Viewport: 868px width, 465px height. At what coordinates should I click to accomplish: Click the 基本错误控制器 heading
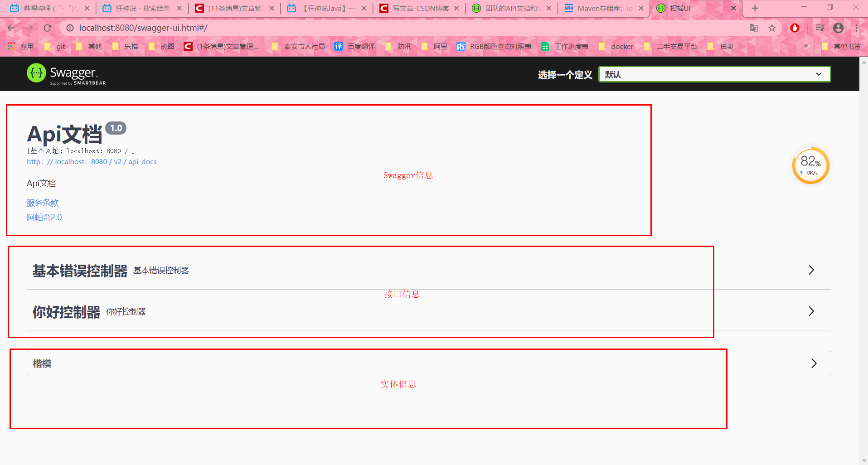[80, 271]
